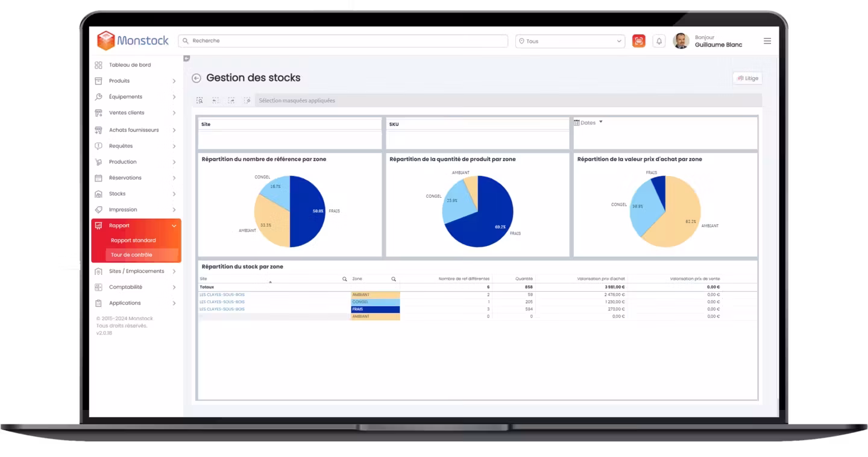Image resolution: width=868 pixels, height=457 pixels.
Task: Open the hamburger menu at top right
Action: click(x=767, y=41)
